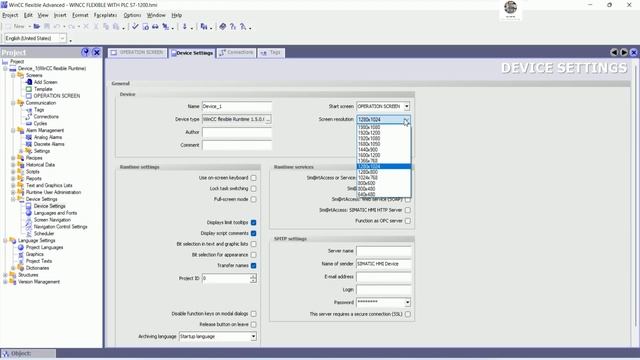Open Graphics under Language Settings
The width and height of the screenshot is (640, 360).
(35, 254)
